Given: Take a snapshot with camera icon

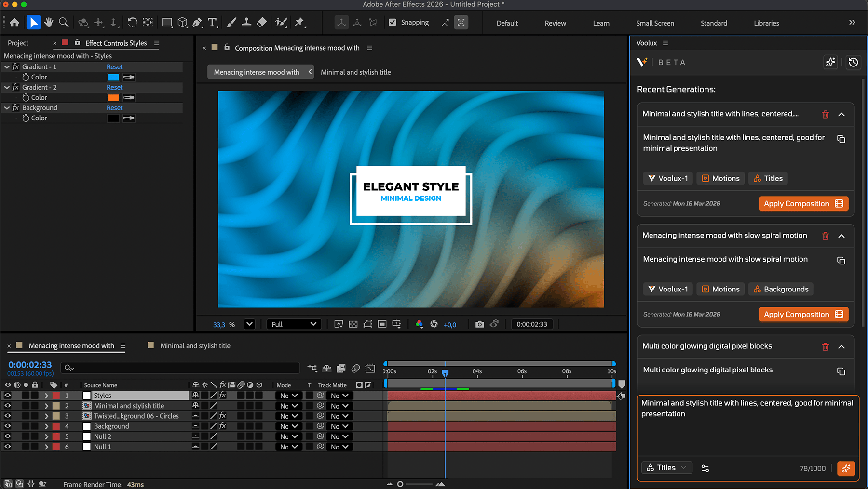Looking at the screenshot, I should (479, 324).
